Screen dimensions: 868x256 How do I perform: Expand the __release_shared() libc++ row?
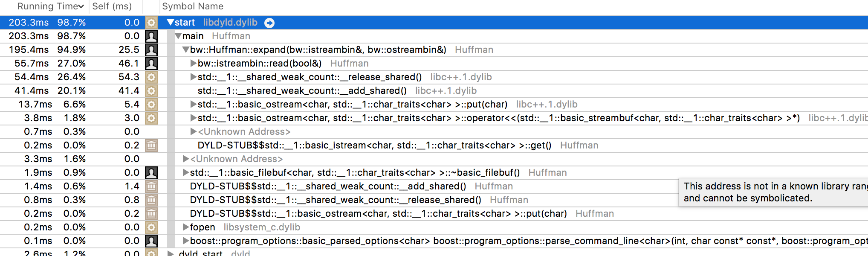[x=193, y=77]
